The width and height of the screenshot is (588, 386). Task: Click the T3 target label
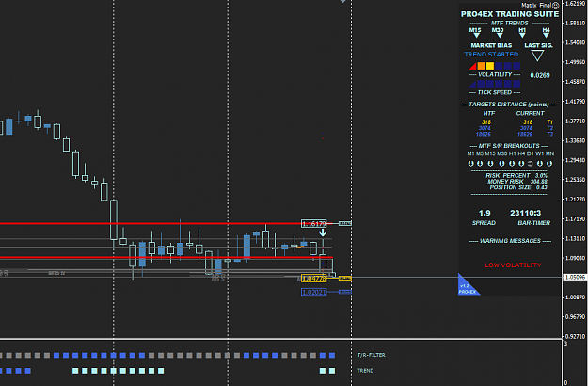coord(549,135)
